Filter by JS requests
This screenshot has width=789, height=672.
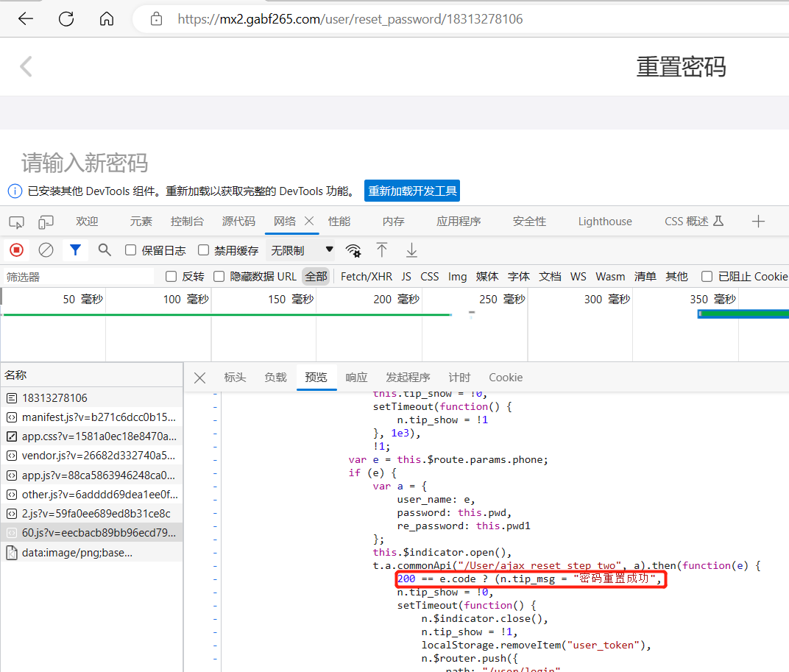406,276
